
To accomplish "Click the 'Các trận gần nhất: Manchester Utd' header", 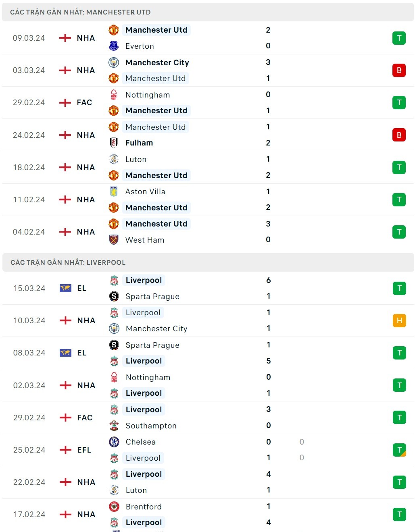I will click(80, 12).
